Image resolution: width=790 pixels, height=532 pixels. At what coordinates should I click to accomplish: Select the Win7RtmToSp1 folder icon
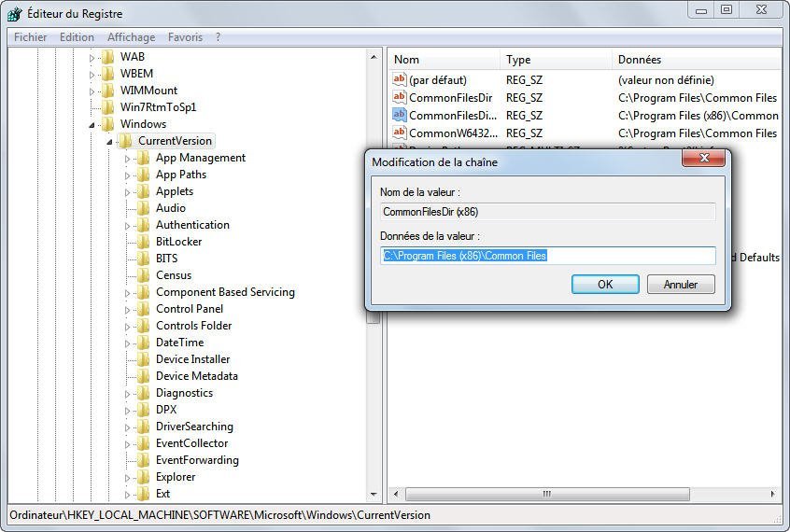click(x=107, y=107)
